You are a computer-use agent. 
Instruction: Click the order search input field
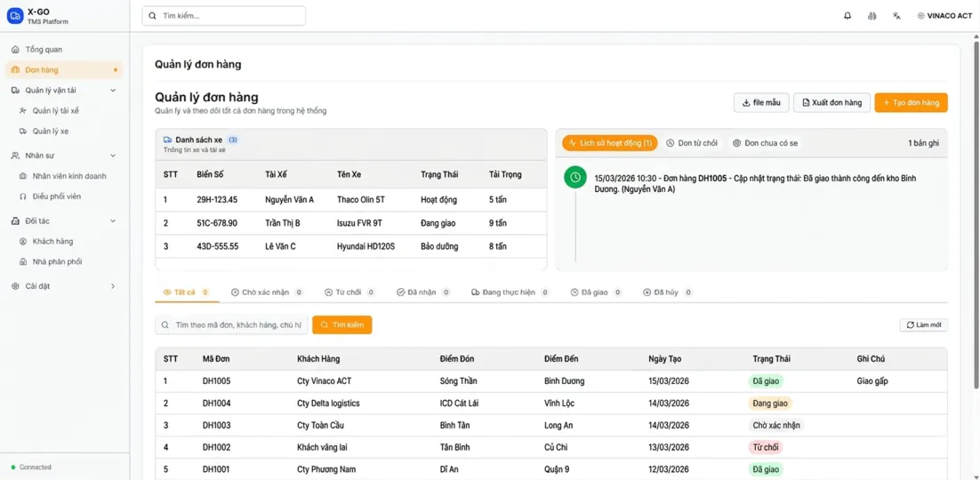(x=231, y=325)
